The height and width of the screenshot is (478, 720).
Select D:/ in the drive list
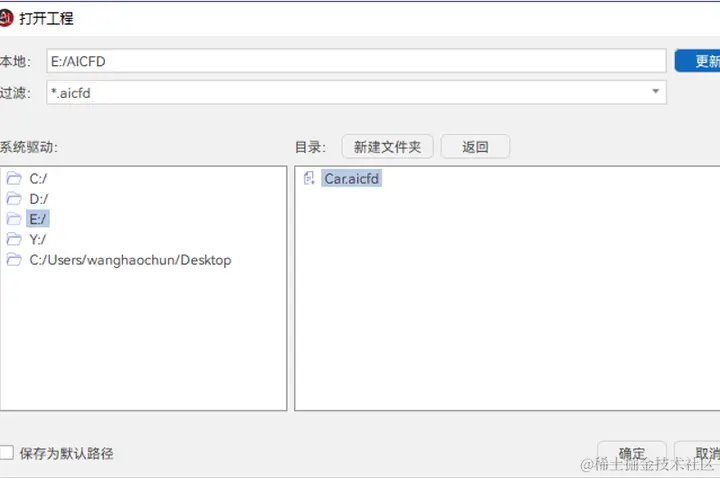pos(39,198)
